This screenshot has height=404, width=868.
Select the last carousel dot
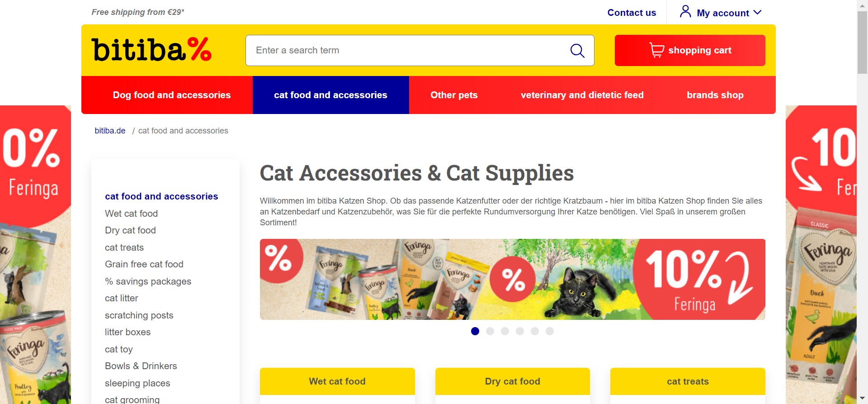pyautogui.click(x=550, y=331)
